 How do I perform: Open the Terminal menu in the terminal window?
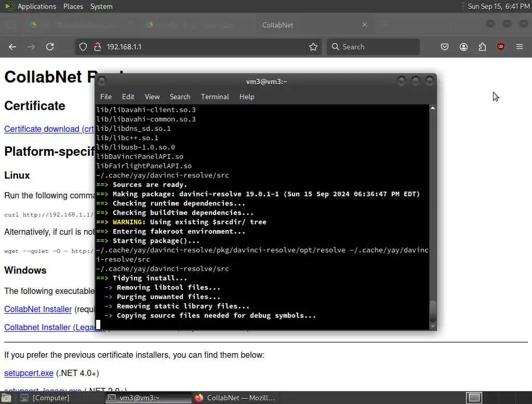tap(215, 97)
